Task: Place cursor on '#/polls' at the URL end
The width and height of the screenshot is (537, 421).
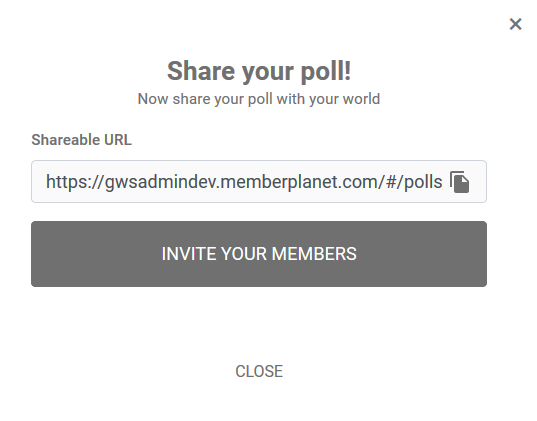Action: [x=414, y=182]
